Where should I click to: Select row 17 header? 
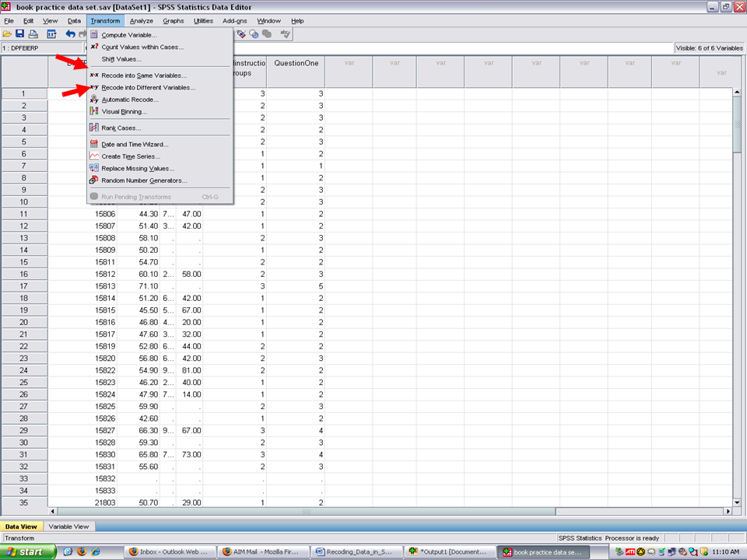pyautogui.click(x=24, y=286)
